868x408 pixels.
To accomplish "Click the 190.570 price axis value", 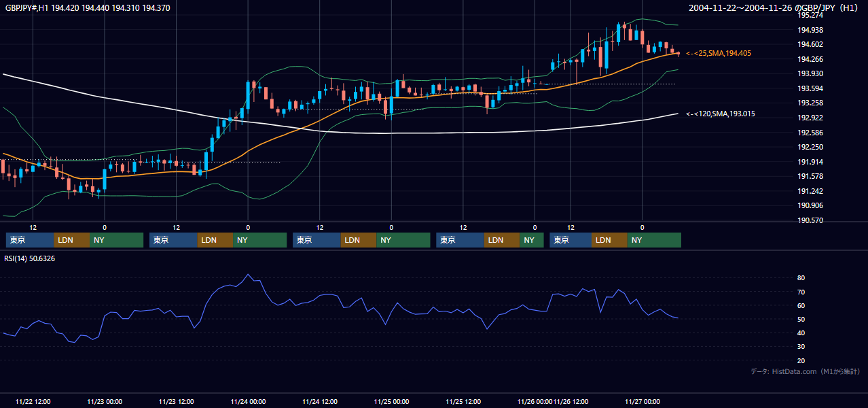I will point(811,220).
